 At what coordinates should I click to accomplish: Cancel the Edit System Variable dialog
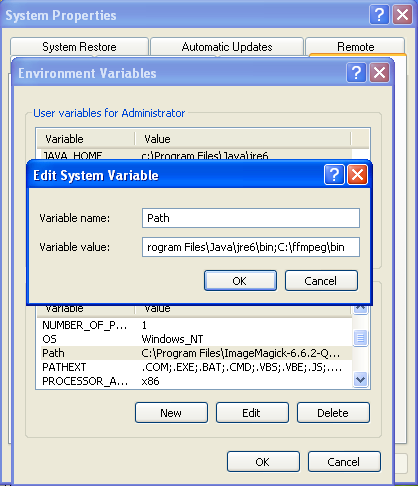pyautogui.click(x=321, y=281)
